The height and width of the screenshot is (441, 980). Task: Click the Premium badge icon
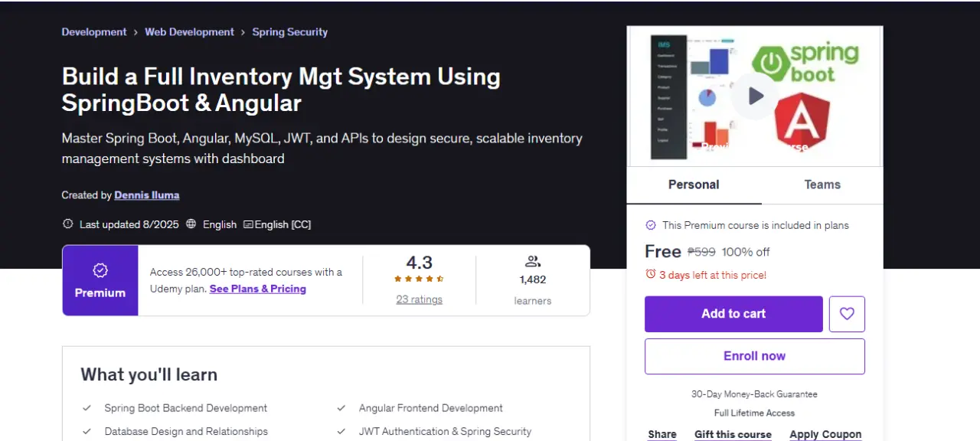point(100,270)
